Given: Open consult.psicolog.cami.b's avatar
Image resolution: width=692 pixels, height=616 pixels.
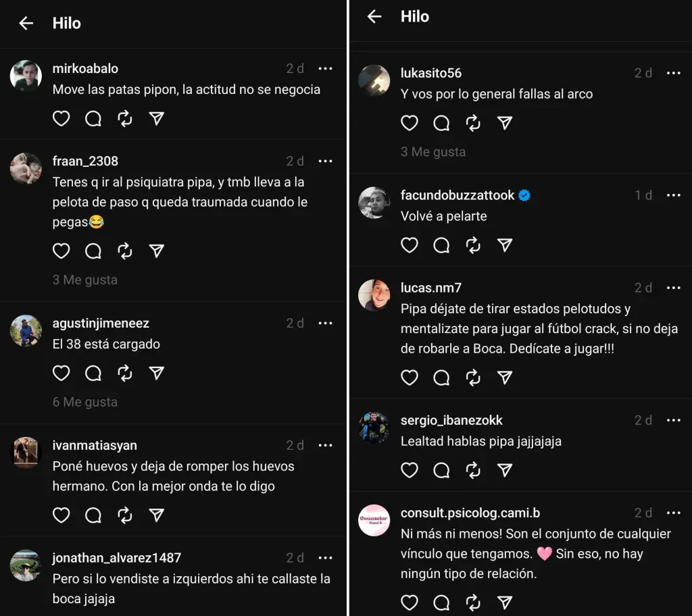Looking at the screenshot, I should [x=374, y=520].
